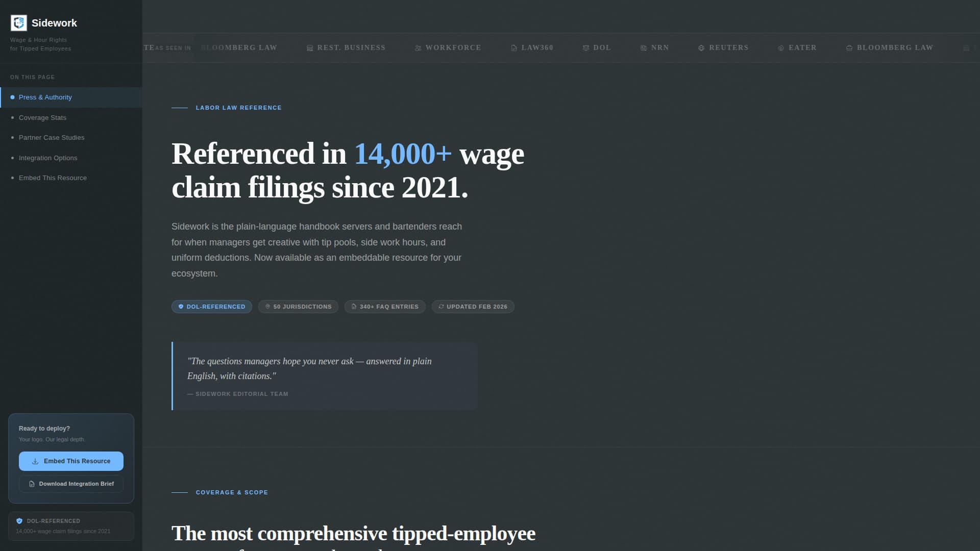
Task: Click the Coverage & Scope section label
Action: pos(232,492)
